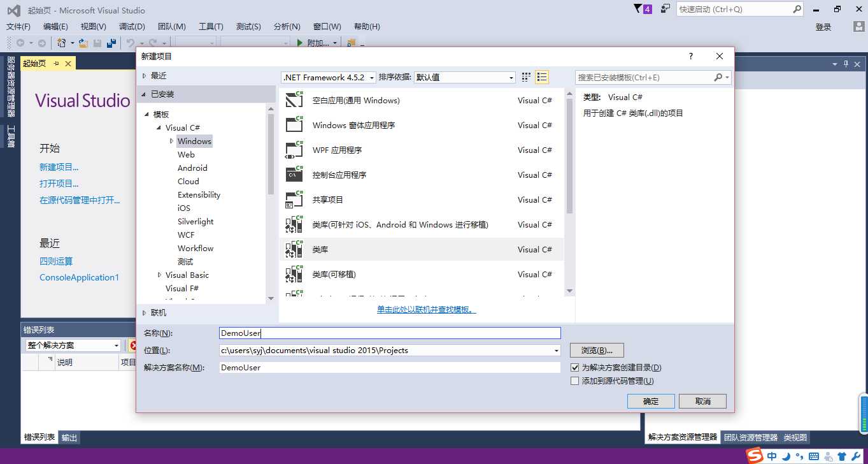Toggle auto-hide pin on Solution Explorer panel
Screen dimensions: 868x464
[846, 64]
